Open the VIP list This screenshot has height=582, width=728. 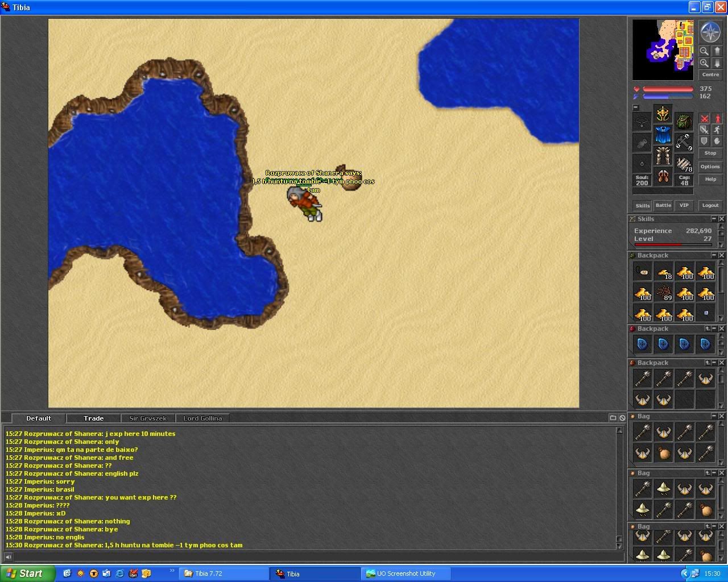tap(684, 205)
